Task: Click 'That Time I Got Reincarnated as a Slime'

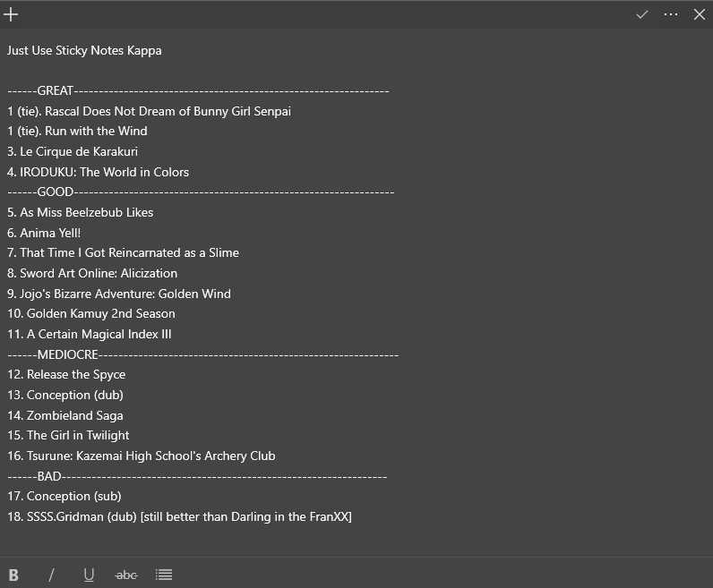Action: (130, 253)
